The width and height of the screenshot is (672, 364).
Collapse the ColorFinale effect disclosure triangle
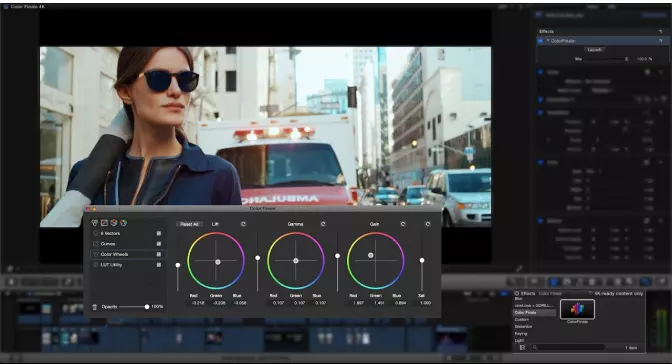point(548,41)
